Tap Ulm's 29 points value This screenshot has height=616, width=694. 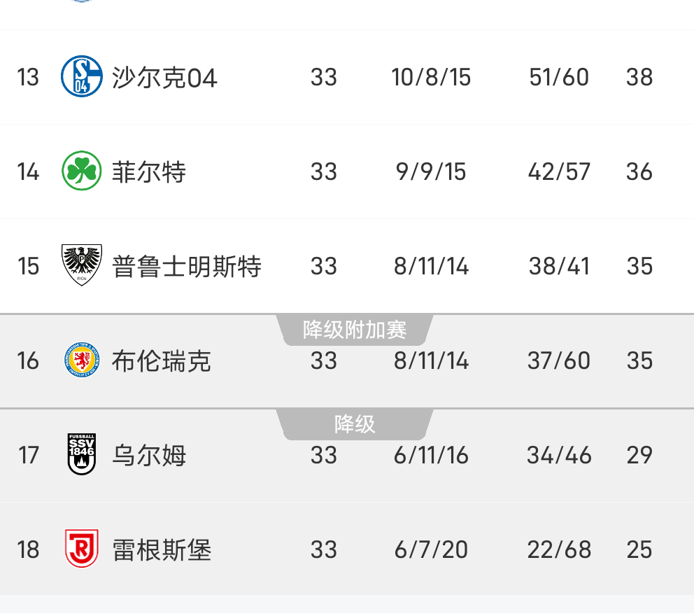coord(639,455)
